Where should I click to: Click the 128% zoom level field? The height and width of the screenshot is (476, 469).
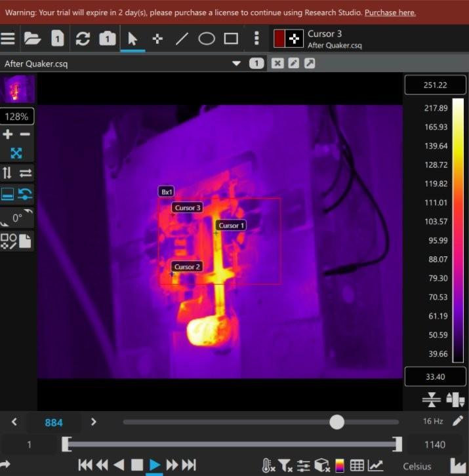16,117
